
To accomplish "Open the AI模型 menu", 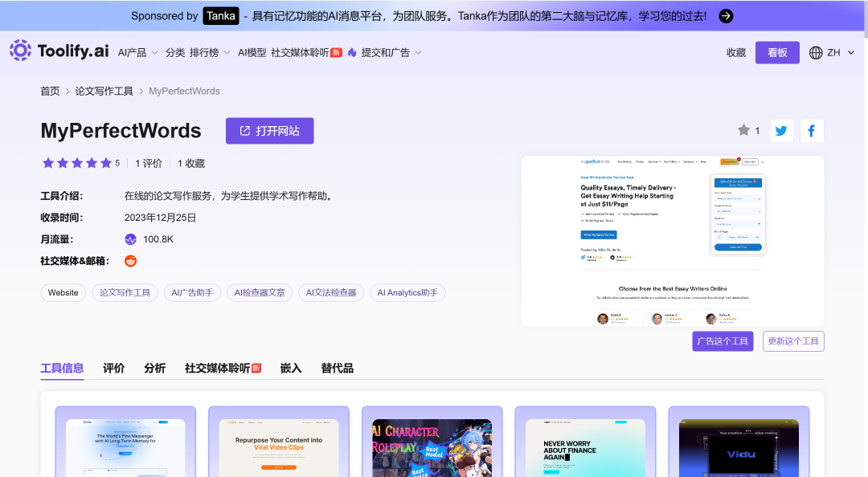I will (252, 52).
